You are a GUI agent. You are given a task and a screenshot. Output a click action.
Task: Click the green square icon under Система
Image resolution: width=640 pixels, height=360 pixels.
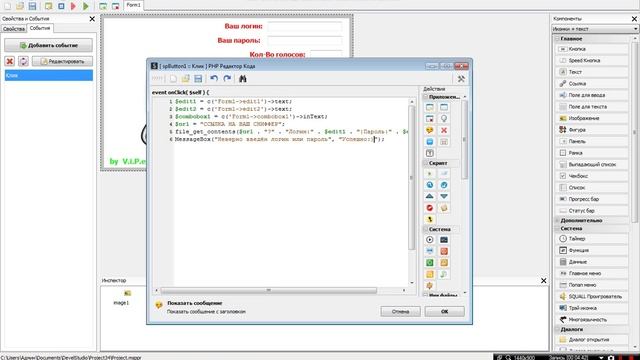429,262
